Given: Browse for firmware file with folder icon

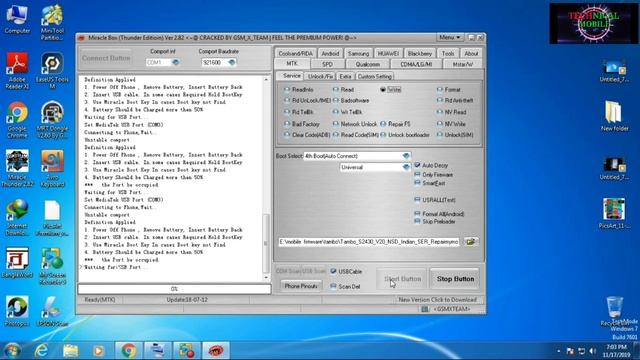Looking at the screenshot, I should coord(471,242).
